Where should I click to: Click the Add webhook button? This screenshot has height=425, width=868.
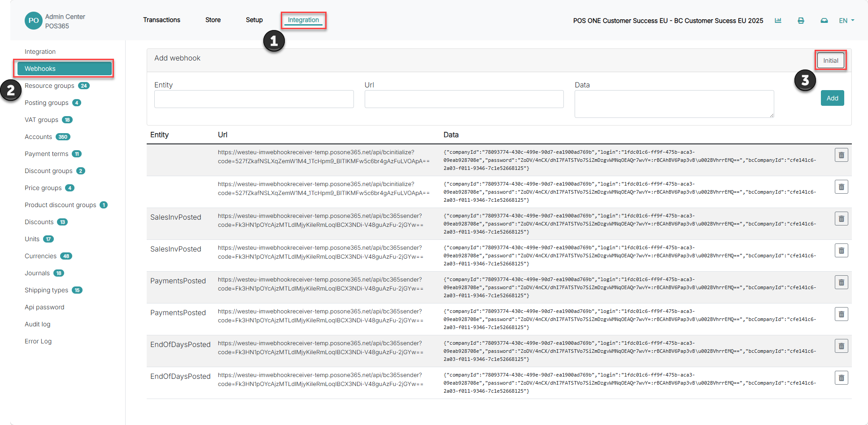tap(832, 98)
